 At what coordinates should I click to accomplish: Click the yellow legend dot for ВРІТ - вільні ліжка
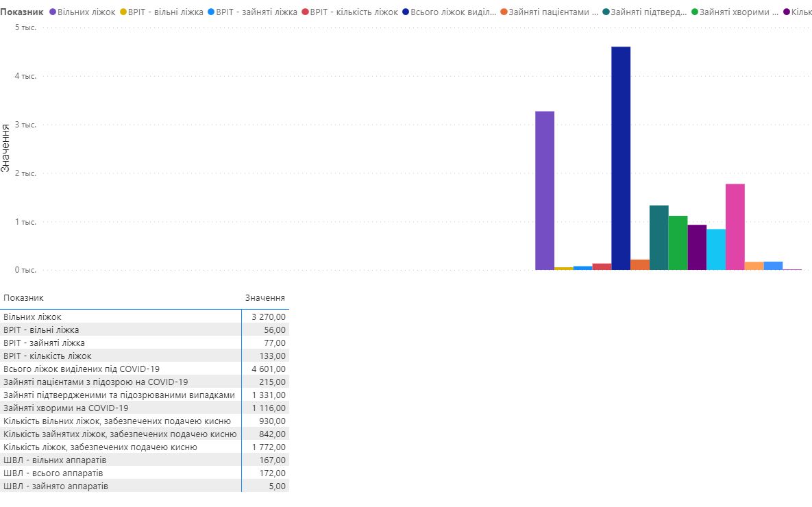click(x=123, y=12)
